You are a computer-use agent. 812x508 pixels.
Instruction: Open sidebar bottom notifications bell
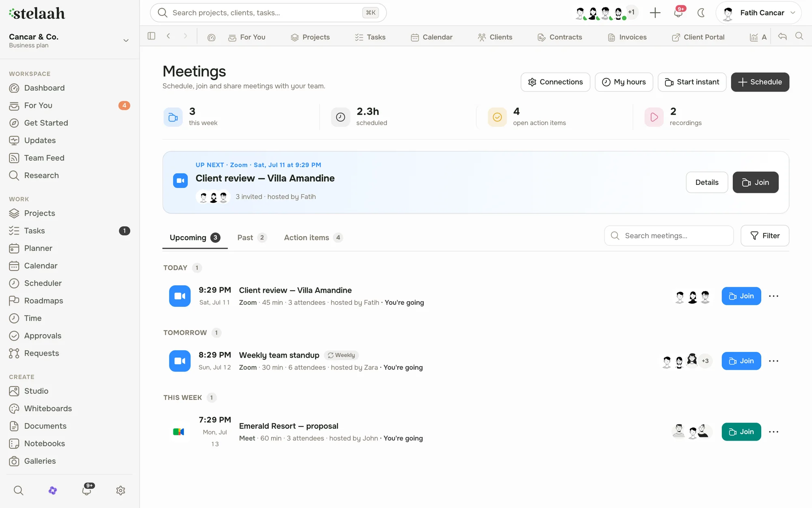pos(87,490)
